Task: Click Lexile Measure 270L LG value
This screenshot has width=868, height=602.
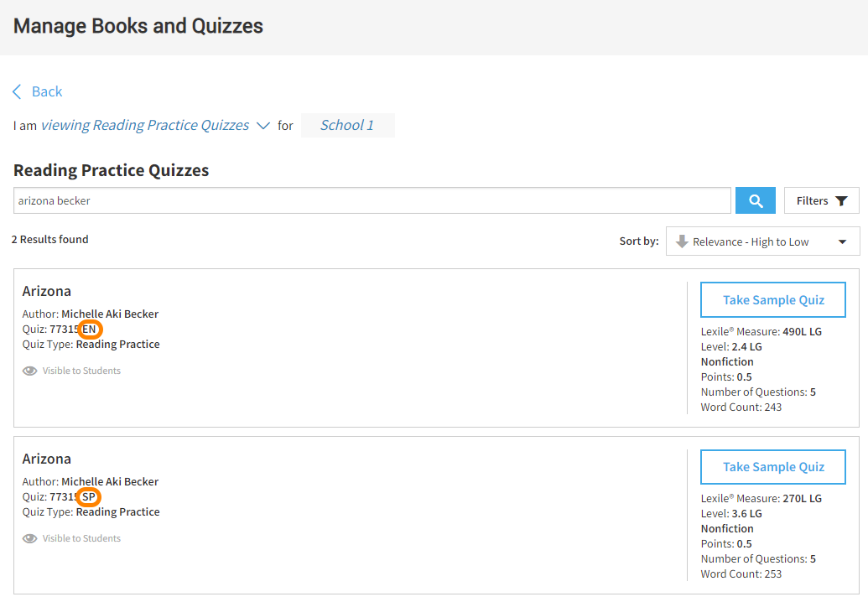Action: [x=802, y=499]
